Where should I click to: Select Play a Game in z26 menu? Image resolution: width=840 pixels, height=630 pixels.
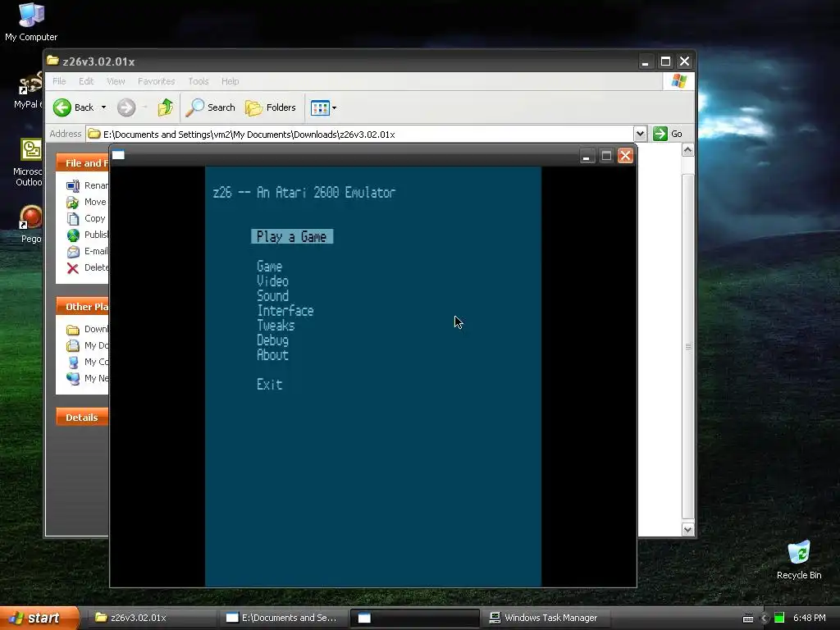coord(292,237)
